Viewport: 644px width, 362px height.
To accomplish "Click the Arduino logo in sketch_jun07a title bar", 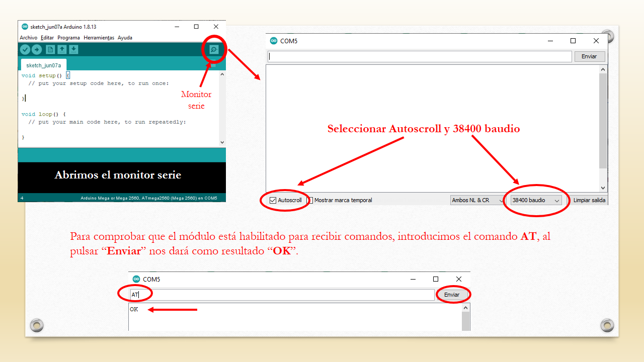I will [x=25, y=27].
